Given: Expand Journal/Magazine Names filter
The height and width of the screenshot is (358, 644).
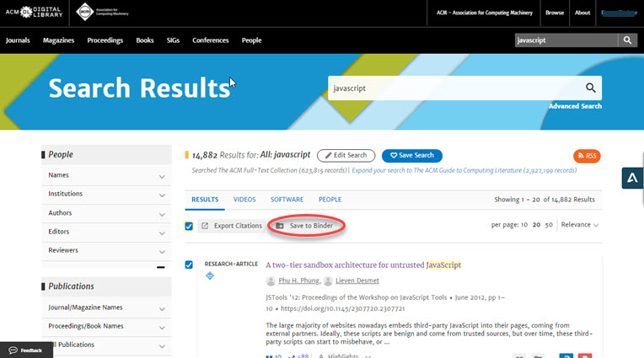Looking at the screenshot, I should point(107,307).
